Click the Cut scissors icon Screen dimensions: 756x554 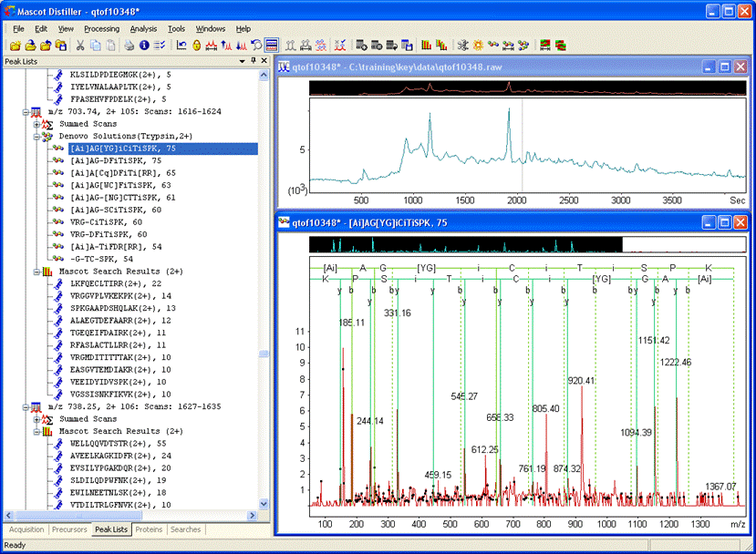tap(80, 46)
